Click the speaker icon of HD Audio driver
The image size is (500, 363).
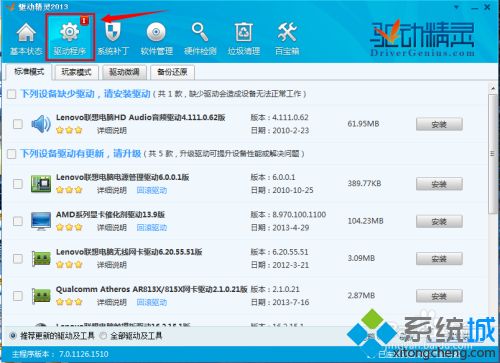click(x=41, y=124)
